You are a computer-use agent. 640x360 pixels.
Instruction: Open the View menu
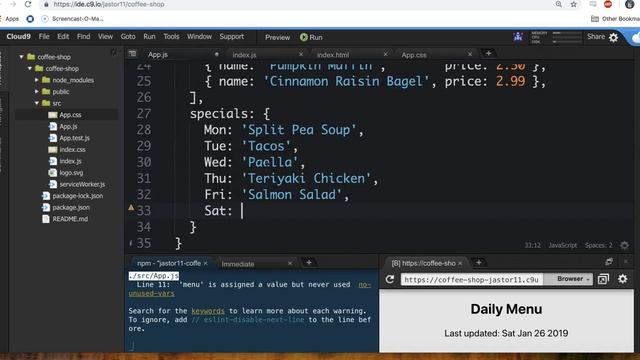pos(105,36)
